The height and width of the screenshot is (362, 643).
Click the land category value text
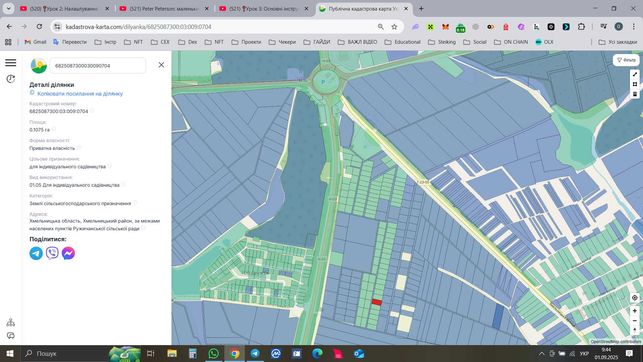pos(80,203)
